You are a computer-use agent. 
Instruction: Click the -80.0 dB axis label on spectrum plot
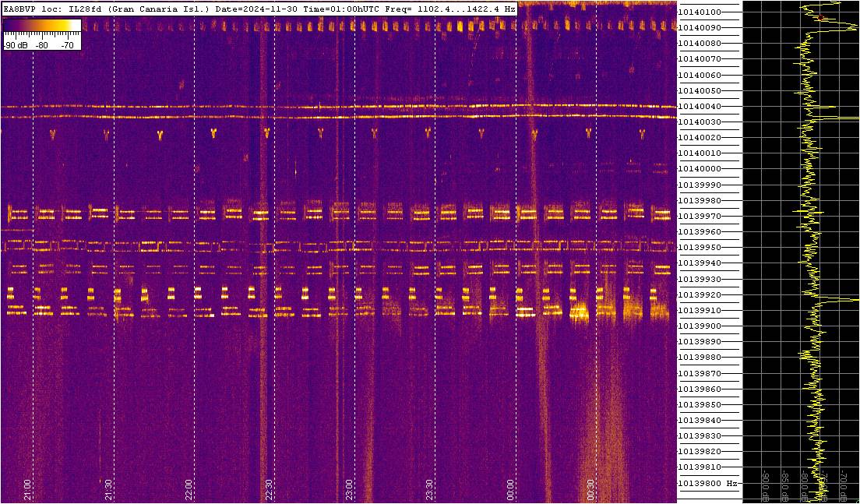click(x=805, y=485)
